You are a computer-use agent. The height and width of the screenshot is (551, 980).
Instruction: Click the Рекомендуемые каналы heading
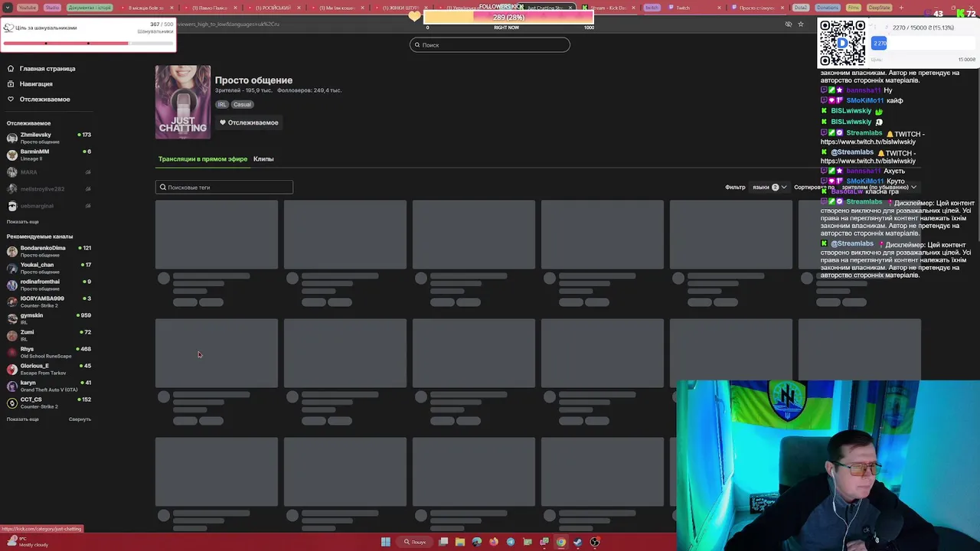coord(40,236)
